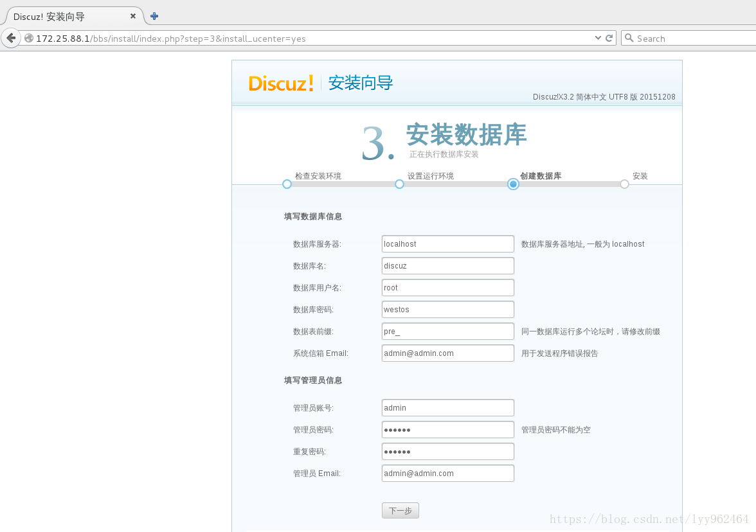
Task: Click the 数据库密码: label
Action: [x=314, y=310]
